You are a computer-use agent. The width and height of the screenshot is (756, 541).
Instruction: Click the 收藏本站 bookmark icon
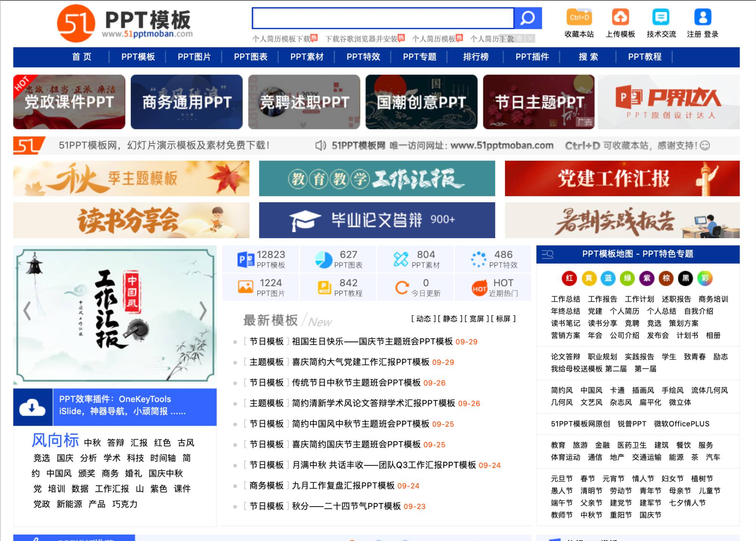[578, 17]
